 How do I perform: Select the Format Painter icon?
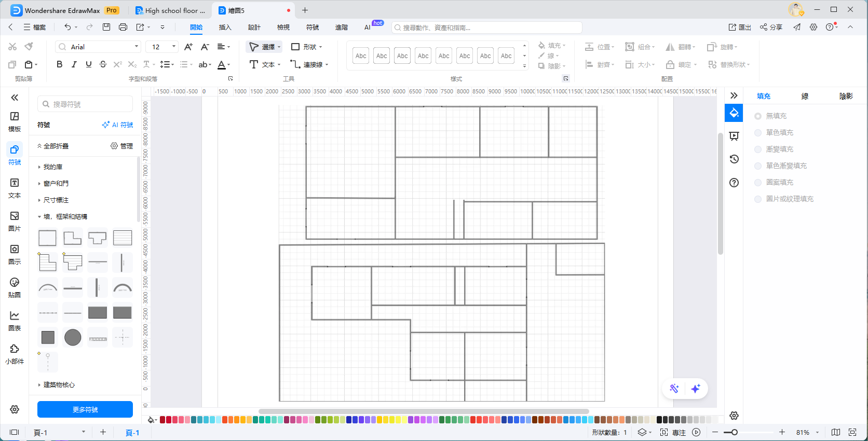tap(29, 47)
